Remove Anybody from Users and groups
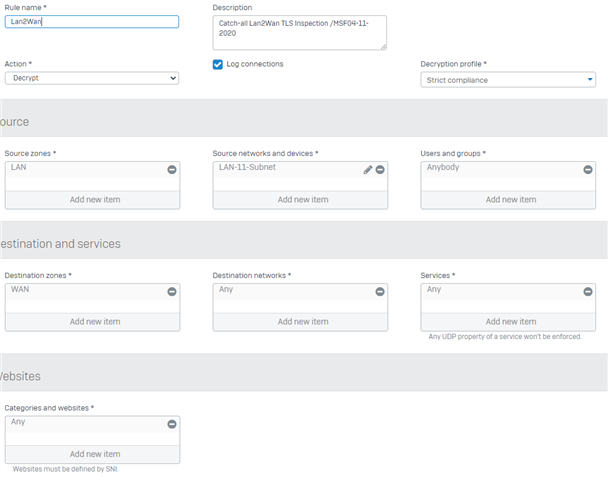This screenshot has height=480, width=608. click(588, 169)
